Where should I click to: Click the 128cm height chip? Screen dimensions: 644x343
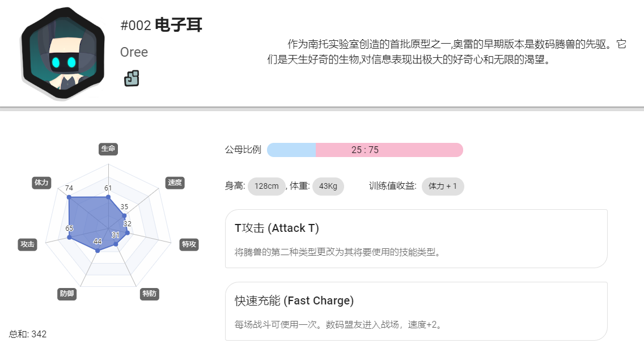coord(266,186)
